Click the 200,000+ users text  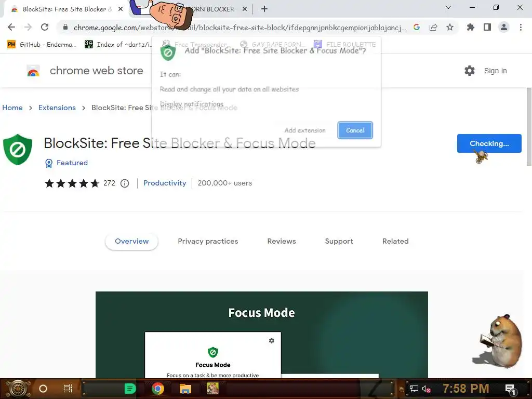(x=225, y=183)
